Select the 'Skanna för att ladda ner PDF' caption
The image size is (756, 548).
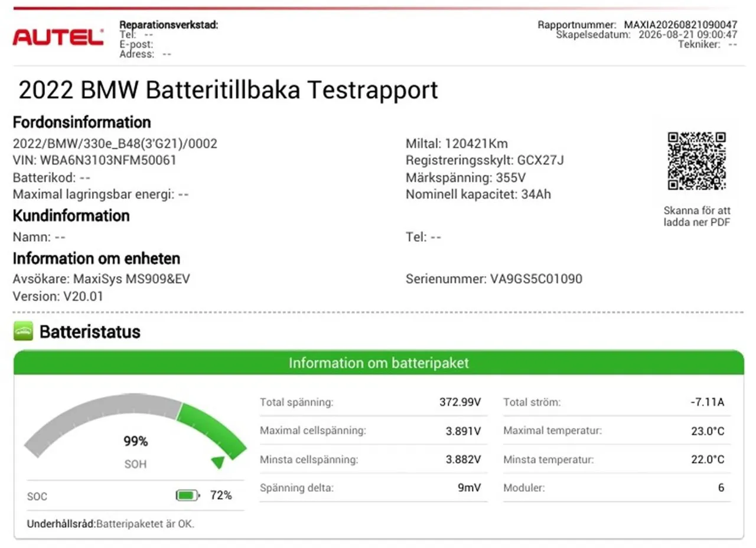696,216
